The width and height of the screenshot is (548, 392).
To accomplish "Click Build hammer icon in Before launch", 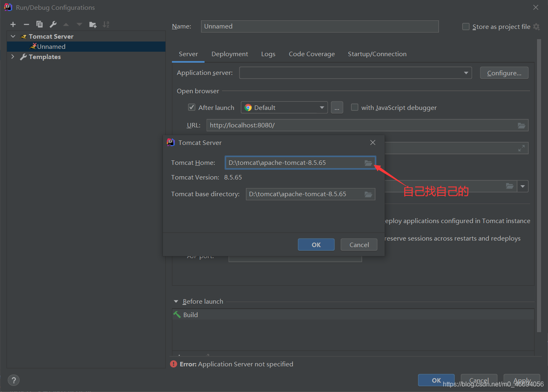I will tap(177, 315).
